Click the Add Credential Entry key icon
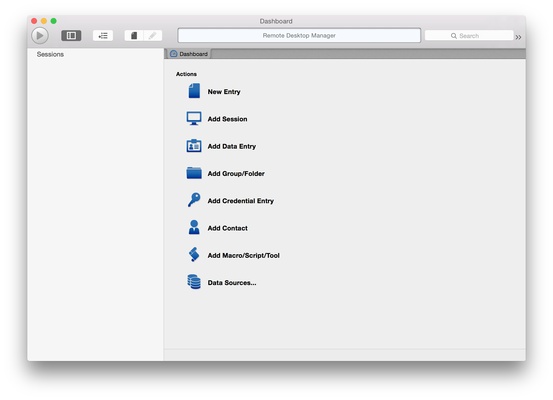Screen dimensions: 553x400 (194, 200)
